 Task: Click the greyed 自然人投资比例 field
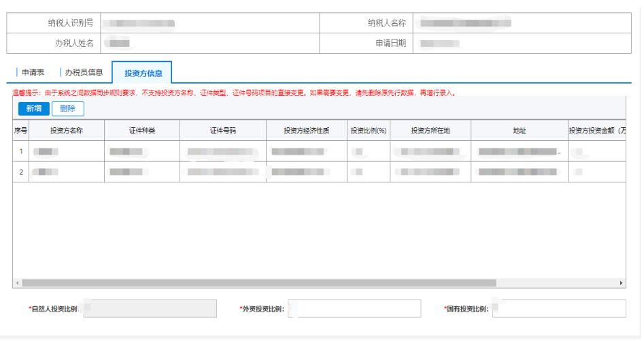(156, 309)
